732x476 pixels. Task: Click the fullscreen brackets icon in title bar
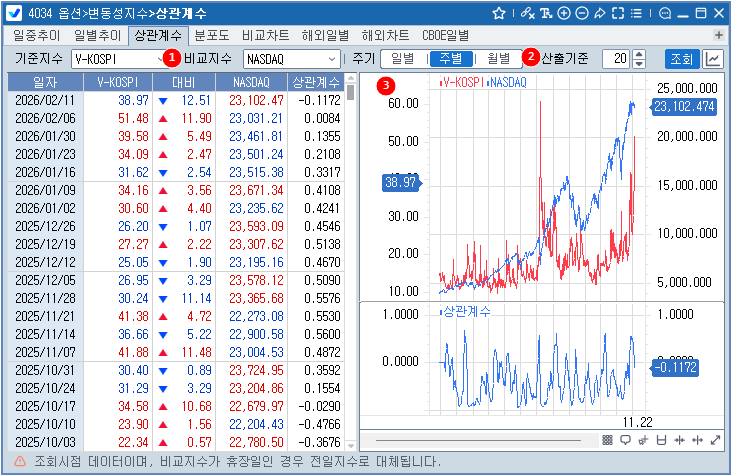coord(618,13)
